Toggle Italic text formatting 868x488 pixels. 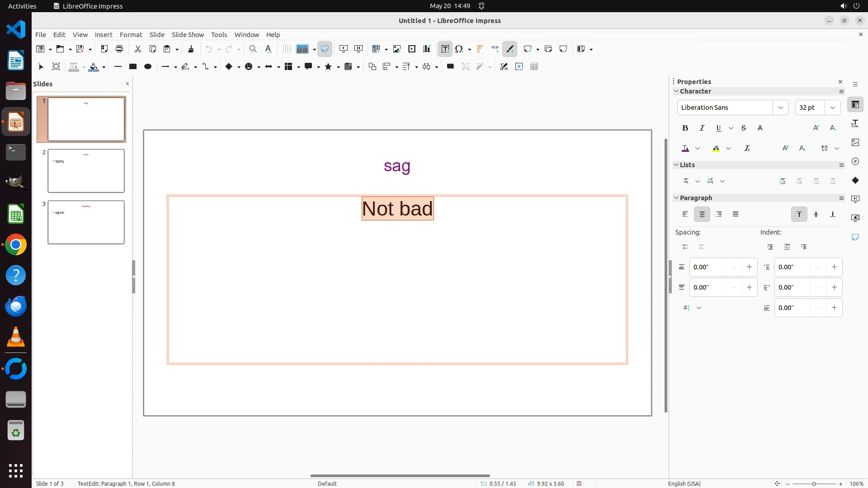click(x=702, y=128)
